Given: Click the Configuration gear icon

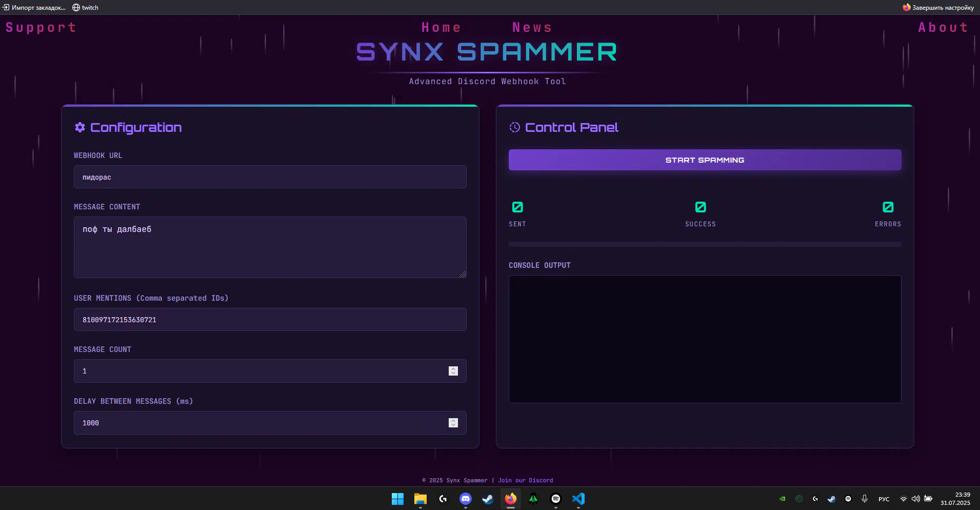Looking at the screenshot, I should (x=80, y=127).
